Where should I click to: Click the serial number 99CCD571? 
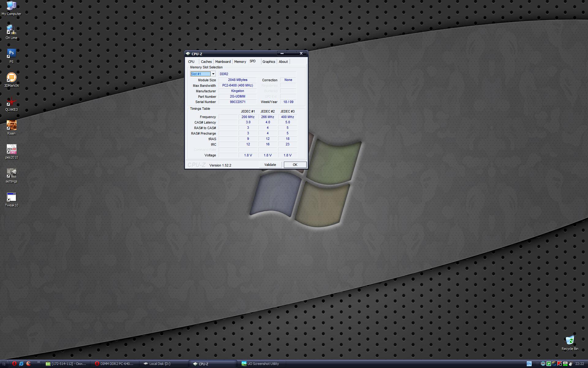(x=238, y=102)
